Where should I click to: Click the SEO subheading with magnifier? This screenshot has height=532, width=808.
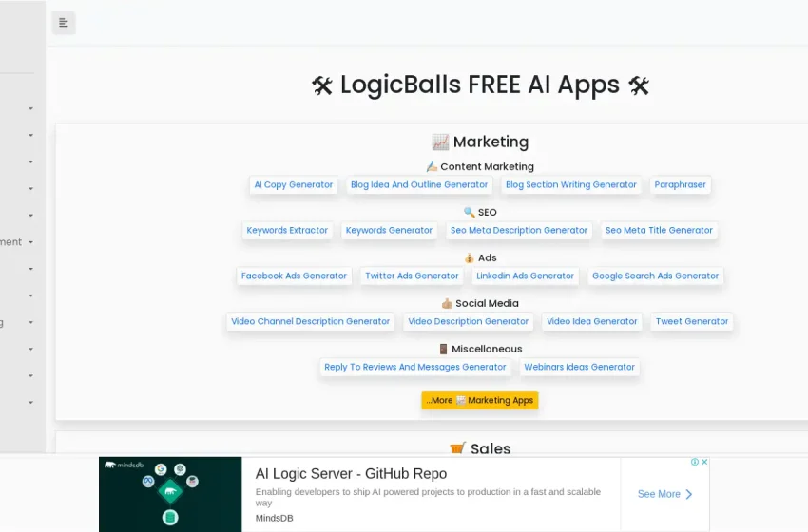point(480,212)
